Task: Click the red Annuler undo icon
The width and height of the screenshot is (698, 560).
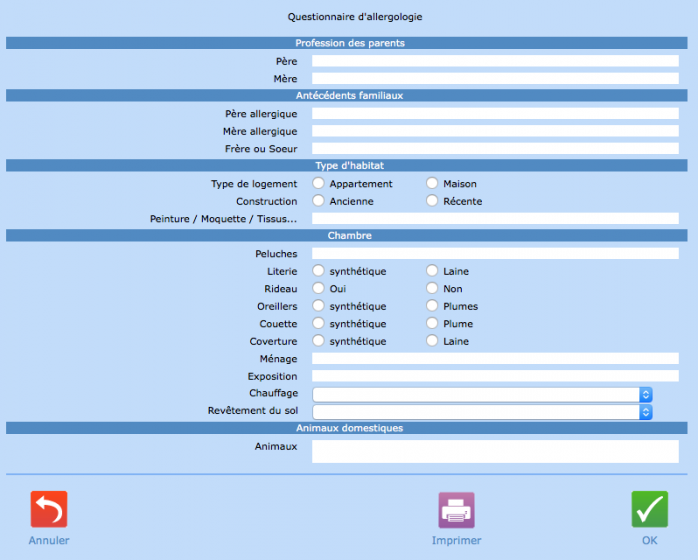Action: (49, 509)
